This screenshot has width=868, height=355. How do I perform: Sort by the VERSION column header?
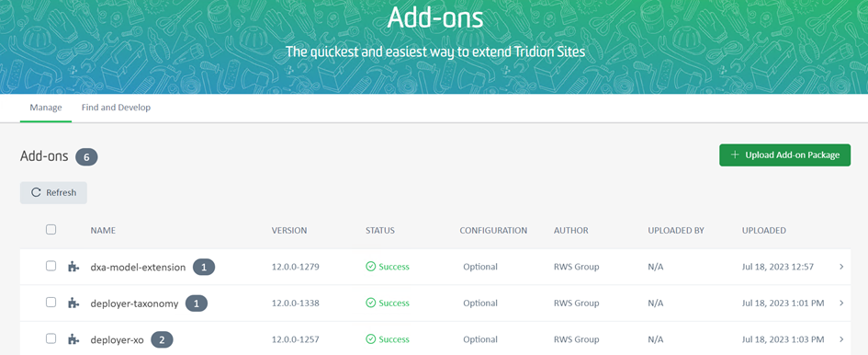click(x=289, y=230)
